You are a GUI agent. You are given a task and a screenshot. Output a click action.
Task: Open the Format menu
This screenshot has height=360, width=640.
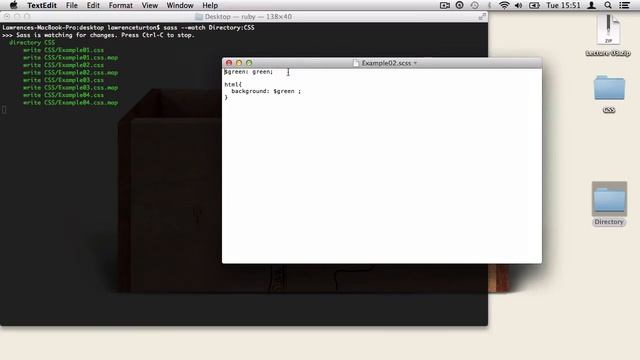(120, 5)
